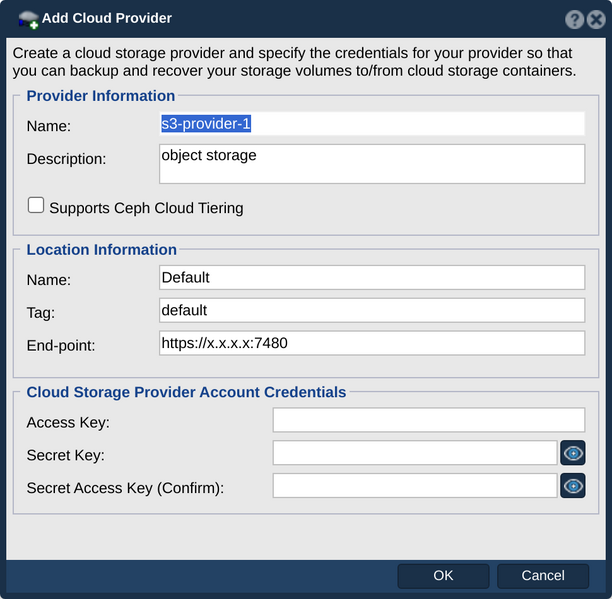Click the Secret Access Key (Confirm): label
The width and height of the screenshot is (612, 599).
(125, 488)
